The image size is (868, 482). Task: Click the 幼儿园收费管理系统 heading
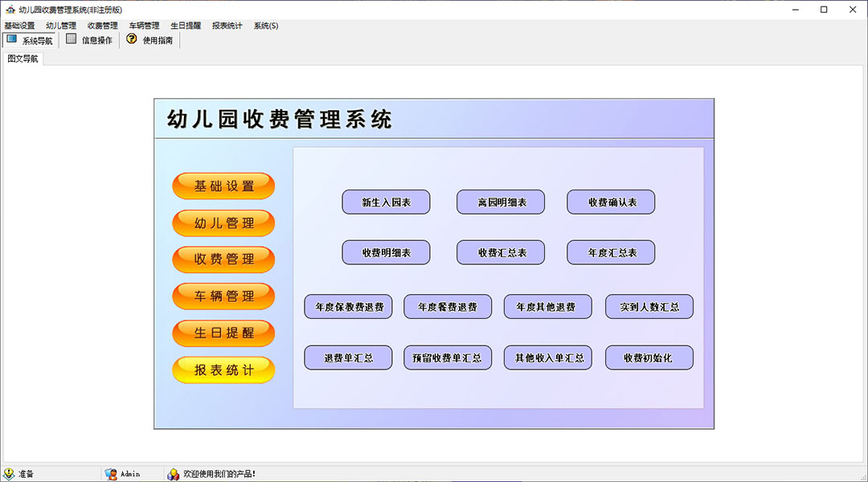[280, 119]
